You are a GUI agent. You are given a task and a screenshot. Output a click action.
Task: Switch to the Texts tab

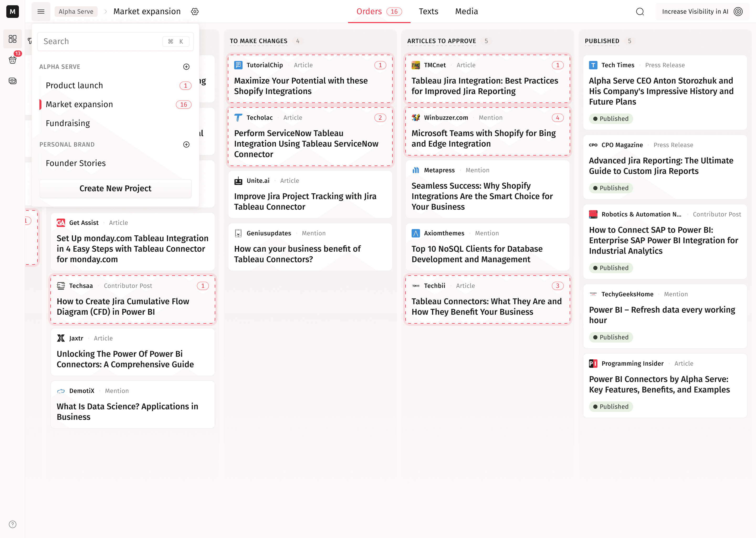pos(428,11)
